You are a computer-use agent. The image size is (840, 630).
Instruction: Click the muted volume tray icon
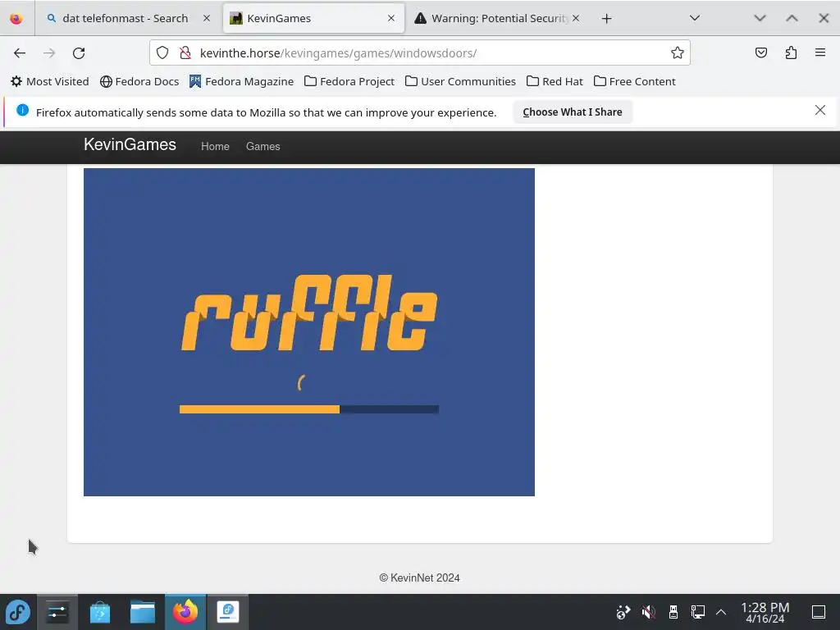(x=648, y=612)
